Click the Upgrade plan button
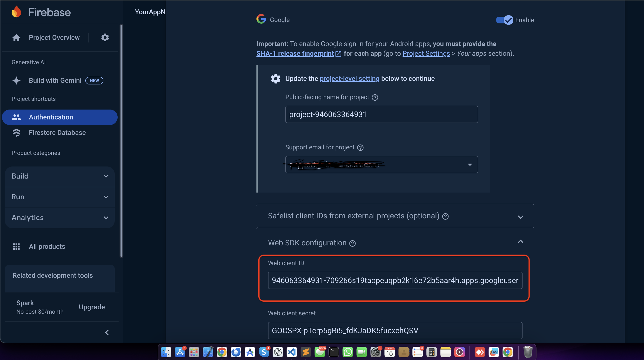This screenshot has height=360, width=644. pyautogui.click(x=92, y=307)
